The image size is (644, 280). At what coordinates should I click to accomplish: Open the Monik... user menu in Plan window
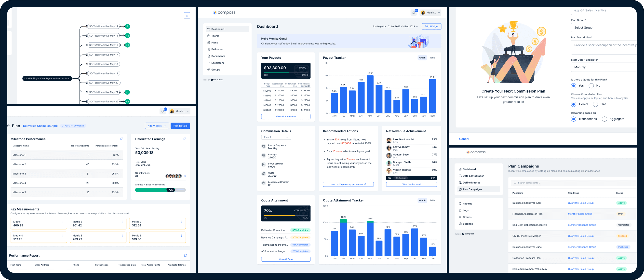pos(179,111)
